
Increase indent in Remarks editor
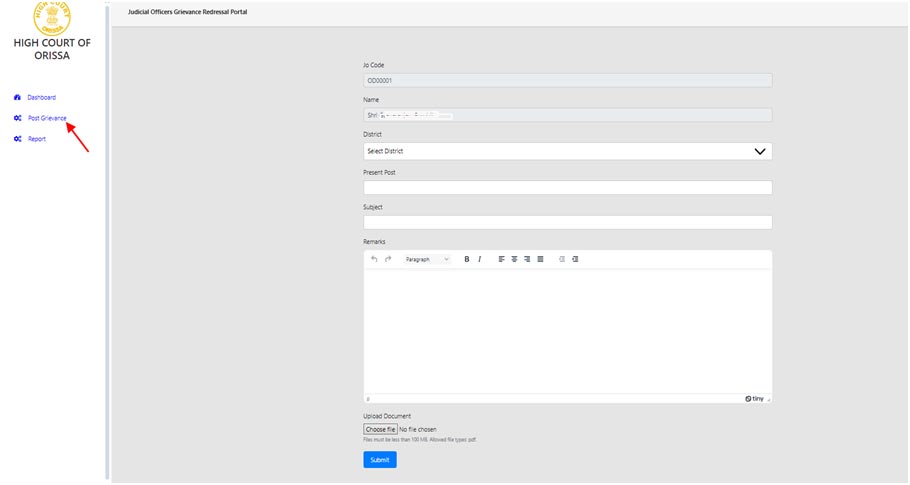click(x=575, y=259)
